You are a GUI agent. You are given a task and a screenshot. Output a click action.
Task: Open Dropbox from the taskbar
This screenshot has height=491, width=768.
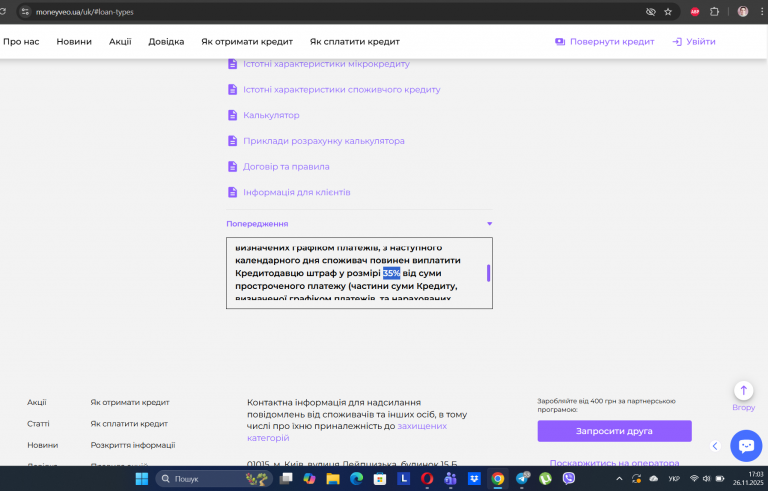point(474,479)
